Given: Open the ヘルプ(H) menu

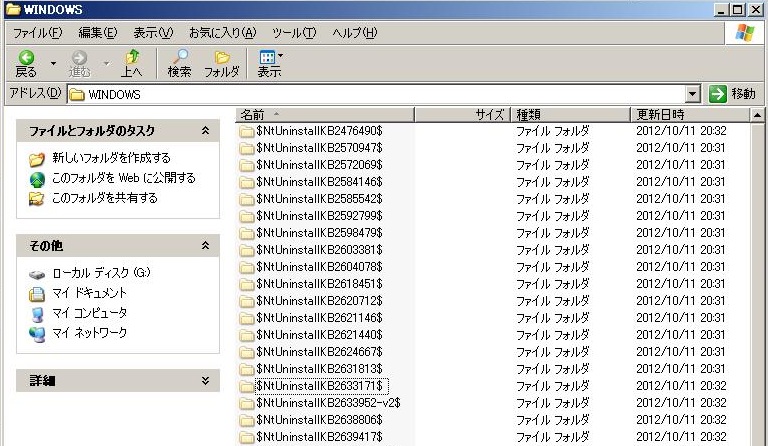Looking at the screenshot, I should (x=355, y=33).
